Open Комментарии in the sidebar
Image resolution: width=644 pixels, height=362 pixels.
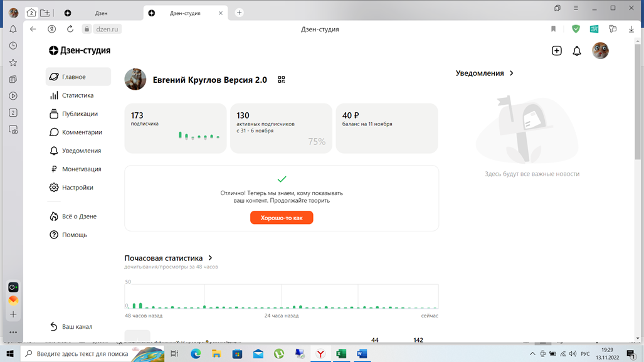(x=76, y=132)
